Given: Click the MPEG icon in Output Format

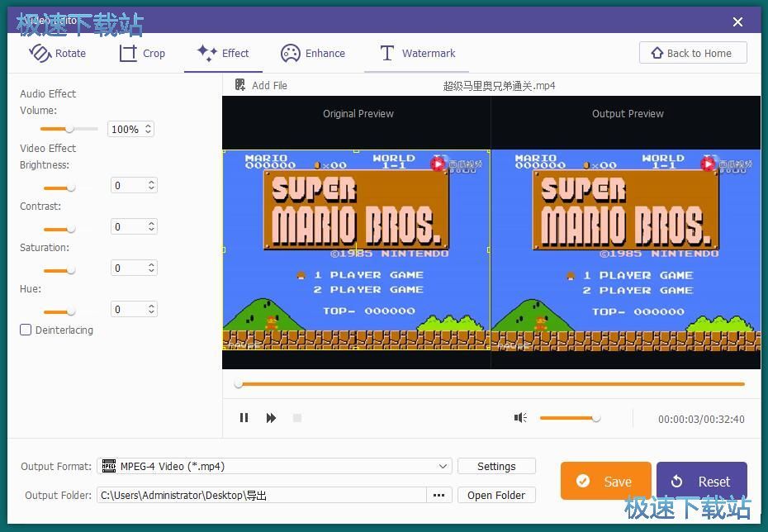Looking at the screenshot, I should [109, 466].
